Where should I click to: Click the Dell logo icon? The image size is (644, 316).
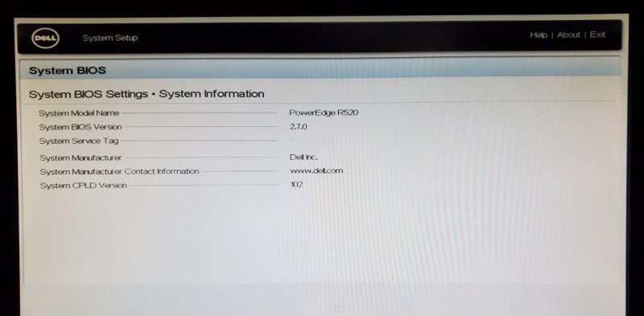(45, 39)
